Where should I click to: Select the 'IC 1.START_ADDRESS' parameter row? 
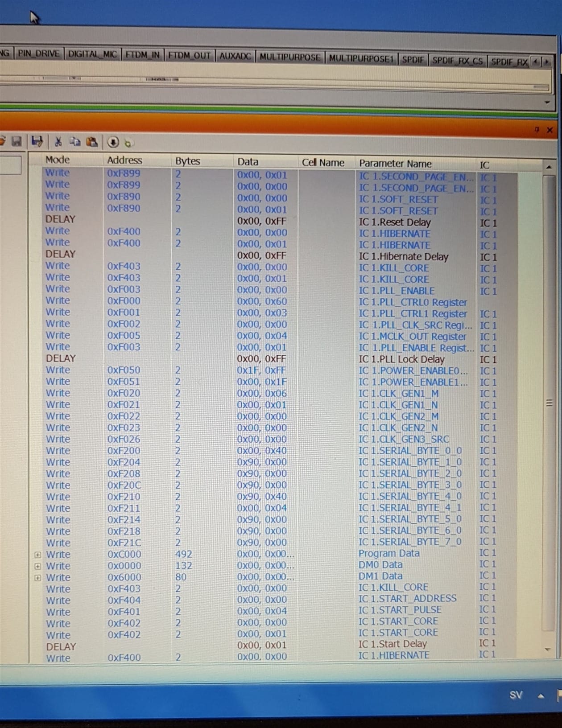point(280,599)
